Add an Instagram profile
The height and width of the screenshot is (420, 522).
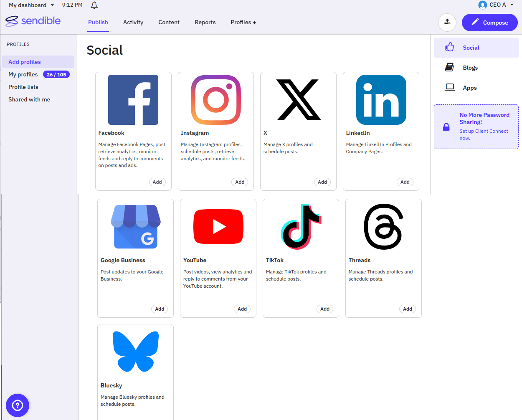[x=240, y=182]
